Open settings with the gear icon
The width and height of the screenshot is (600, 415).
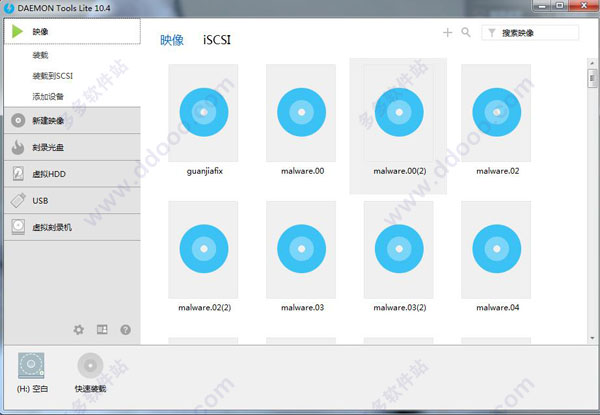pyautogui.click(x=78, y=329)
